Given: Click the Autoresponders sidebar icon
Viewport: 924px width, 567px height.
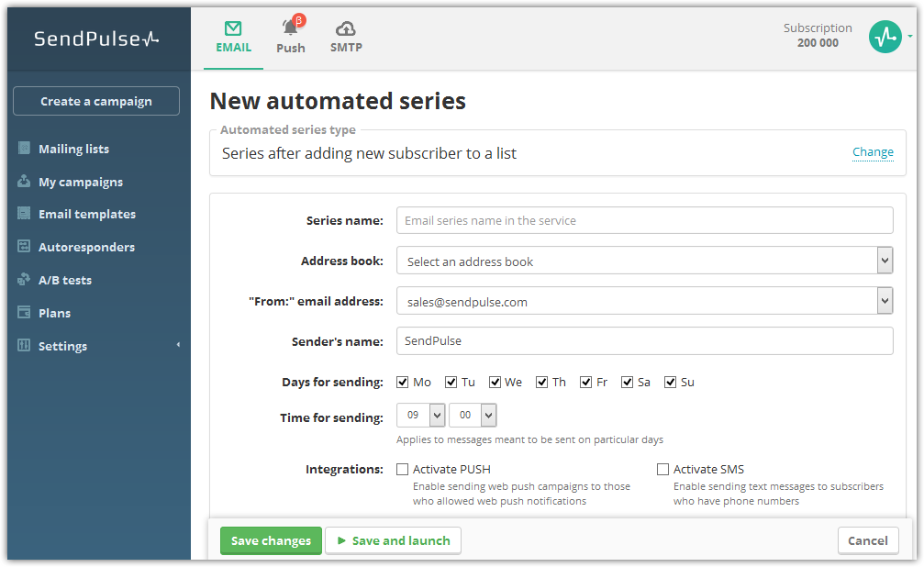Looking at the screenshot, I should pyautogui.click(x=24, y=247).
